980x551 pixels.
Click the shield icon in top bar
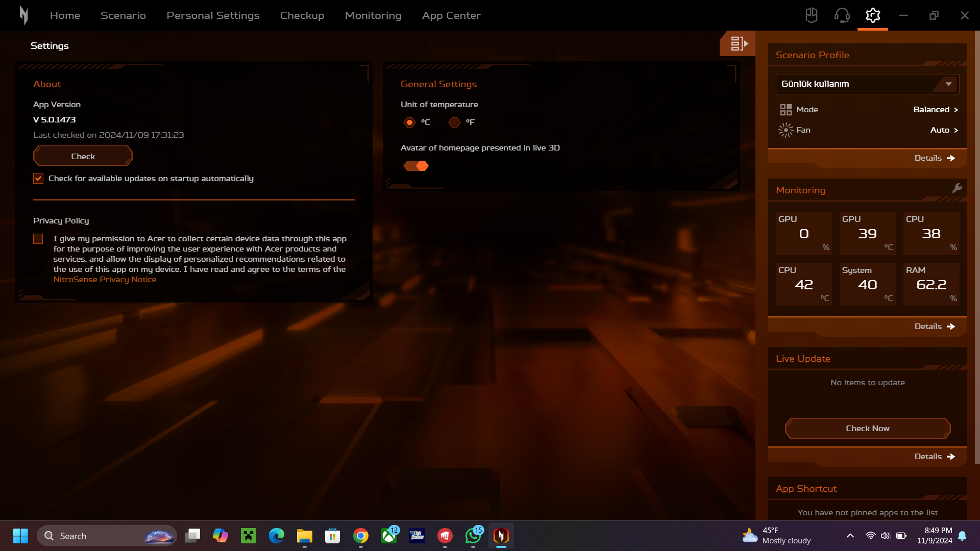811,15
